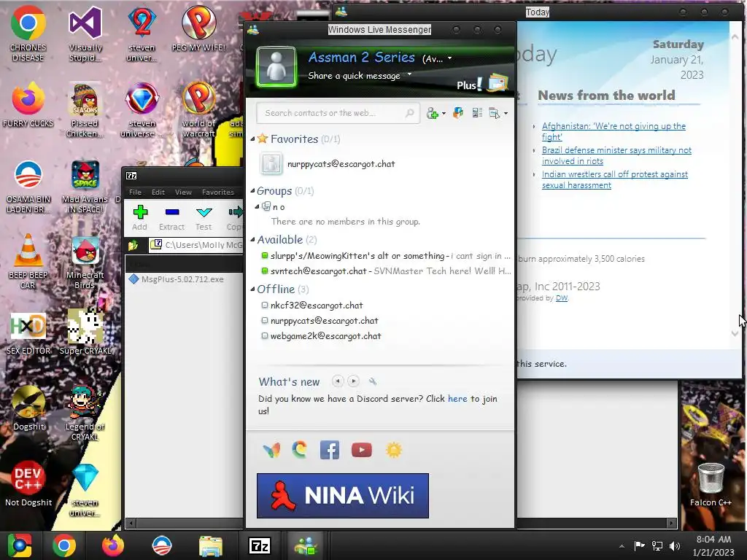Click the MSN butterfly icon

tap(271, 450)
